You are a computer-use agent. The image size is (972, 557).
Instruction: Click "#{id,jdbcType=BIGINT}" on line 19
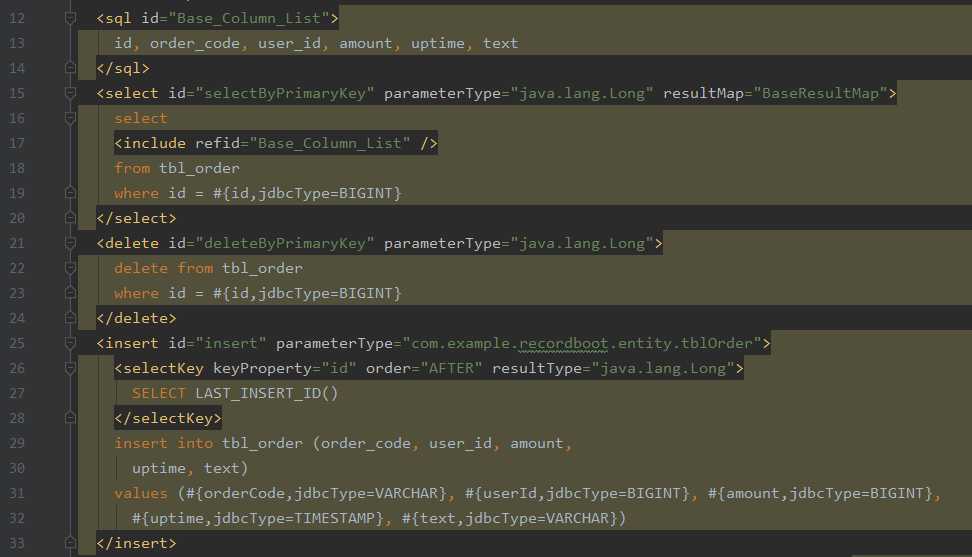307,193
